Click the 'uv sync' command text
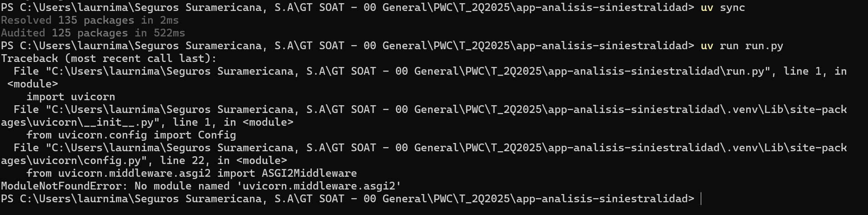Image resolution: width=868 pixels, height=215 pixels. pos(723,7)
